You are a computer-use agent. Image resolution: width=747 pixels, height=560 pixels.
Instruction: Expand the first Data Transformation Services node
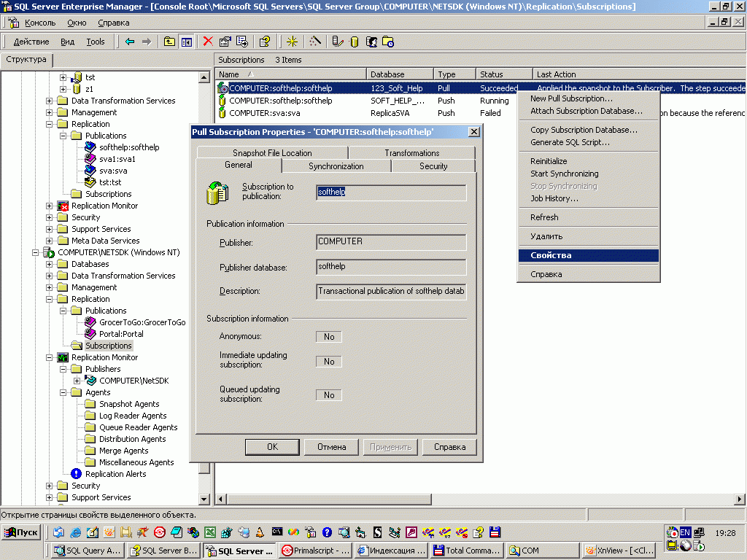click(49, 101)
